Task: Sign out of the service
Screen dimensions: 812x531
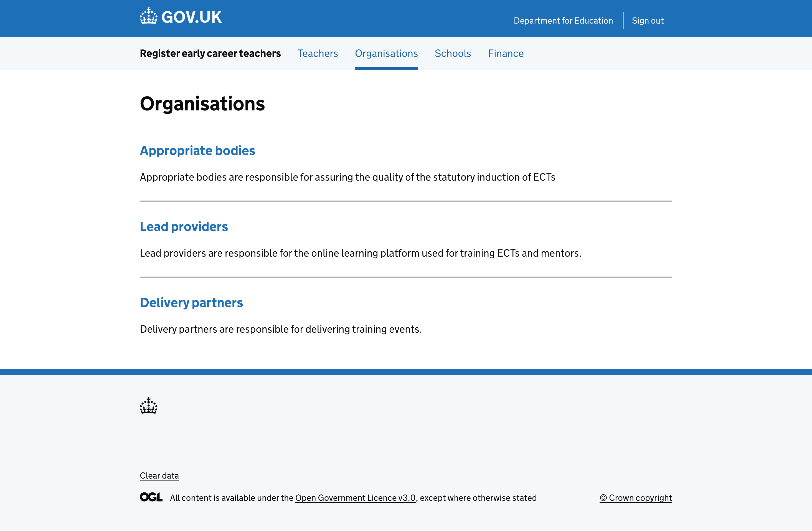Action: [647, 21]
